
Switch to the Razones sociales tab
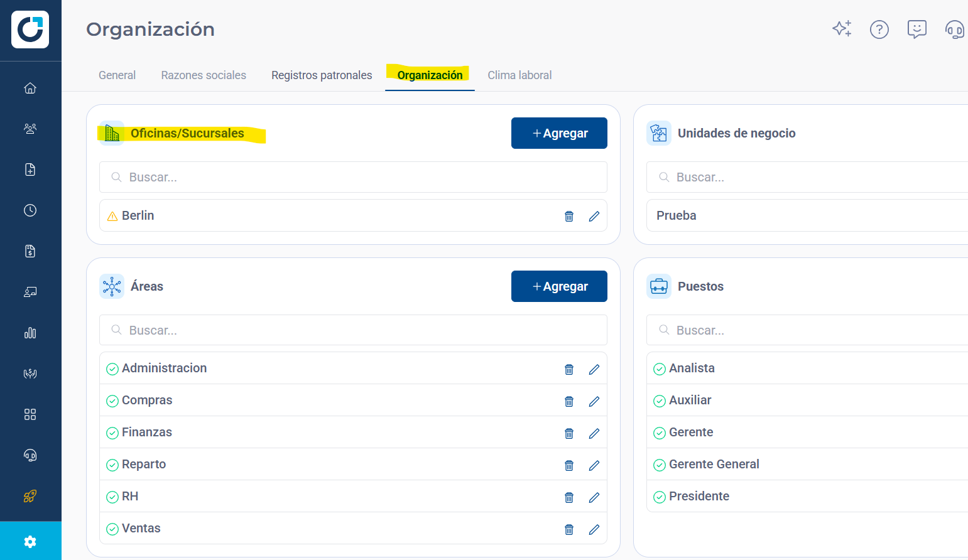[204, 75]
